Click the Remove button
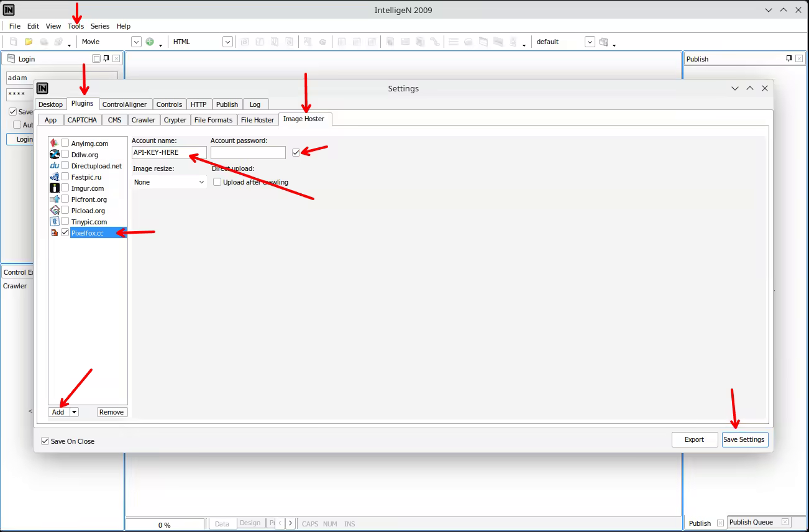Viewport: 809px width, 532px height. click(112, 412)
